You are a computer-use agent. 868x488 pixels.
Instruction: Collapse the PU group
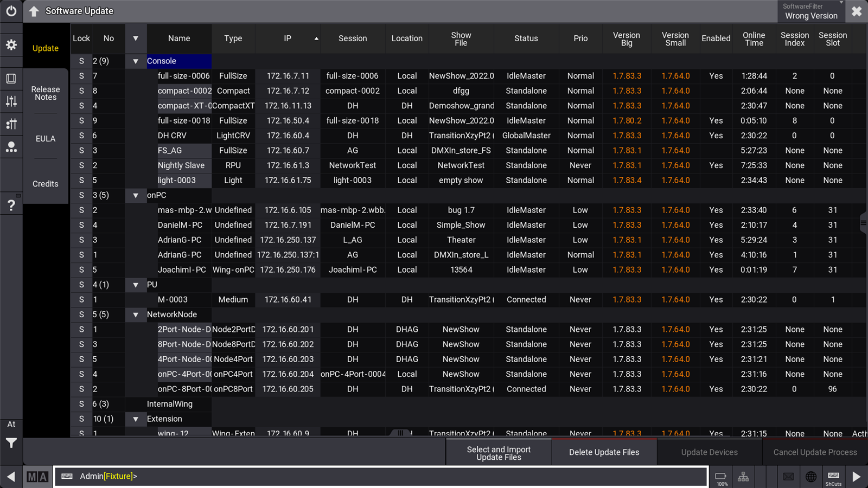click(x=136, y=285)
